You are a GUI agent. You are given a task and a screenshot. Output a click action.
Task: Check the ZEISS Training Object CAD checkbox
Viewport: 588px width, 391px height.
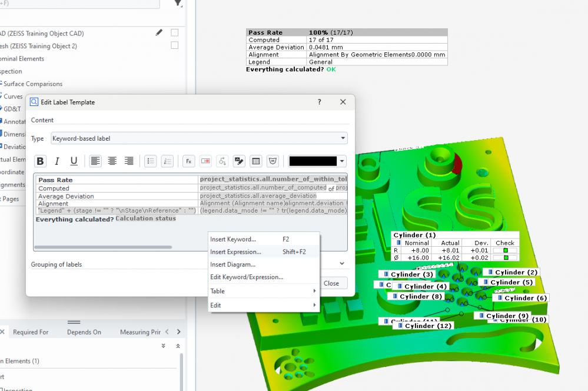(175, 33)
